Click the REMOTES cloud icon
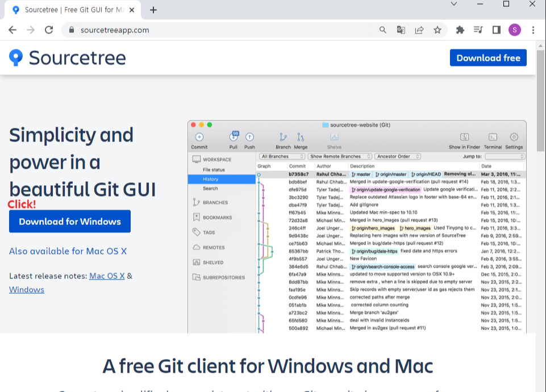The image size is (546, 392). (x=197, y=247)
